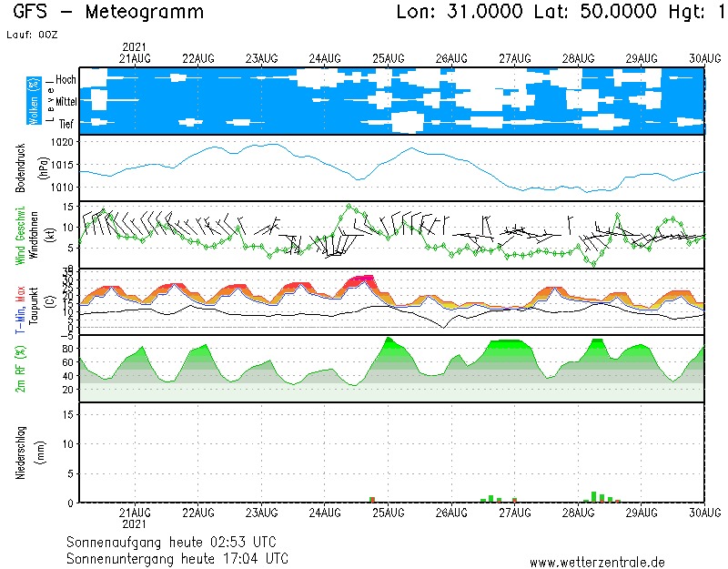Click the Sonnenaufgang heute 02:53 UTC text

[177, 541]
